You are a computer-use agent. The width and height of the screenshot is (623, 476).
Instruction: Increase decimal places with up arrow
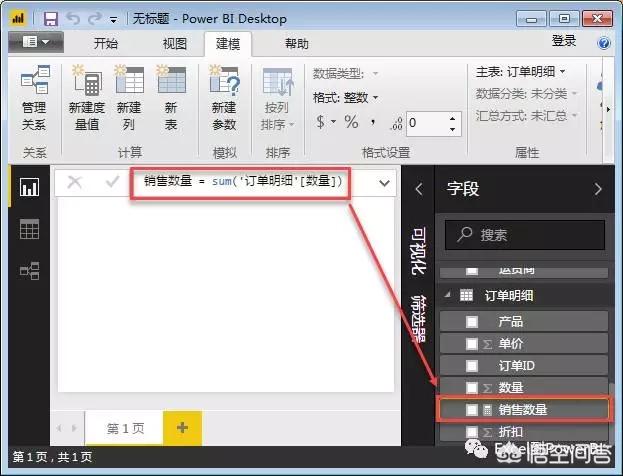click(x=453, y=118)
